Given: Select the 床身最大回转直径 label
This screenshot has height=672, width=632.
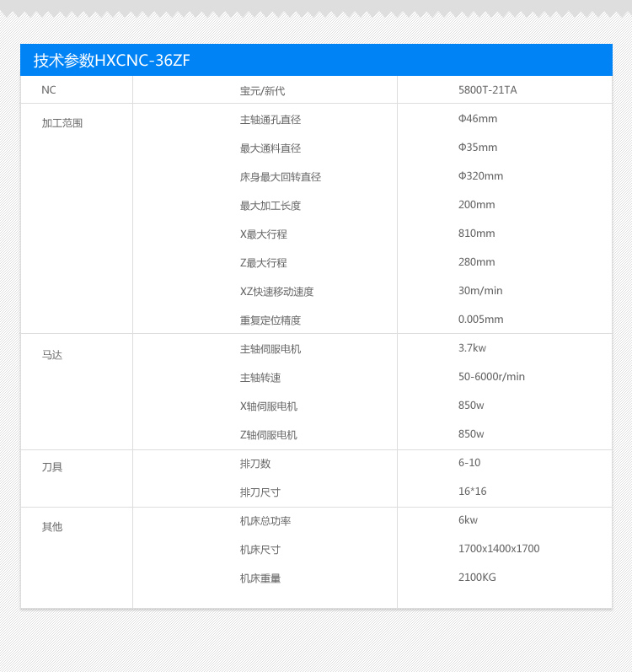Looking at the screenshot, I should coord(281,177).
